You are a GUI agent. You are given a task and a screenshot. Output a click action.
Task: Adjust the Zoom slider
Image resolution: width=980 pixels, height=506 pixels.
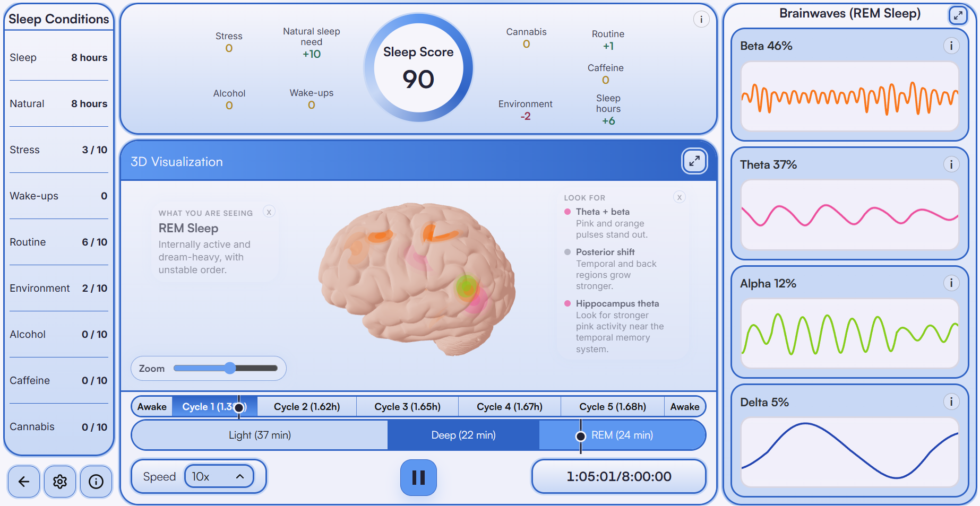(226, 368)
